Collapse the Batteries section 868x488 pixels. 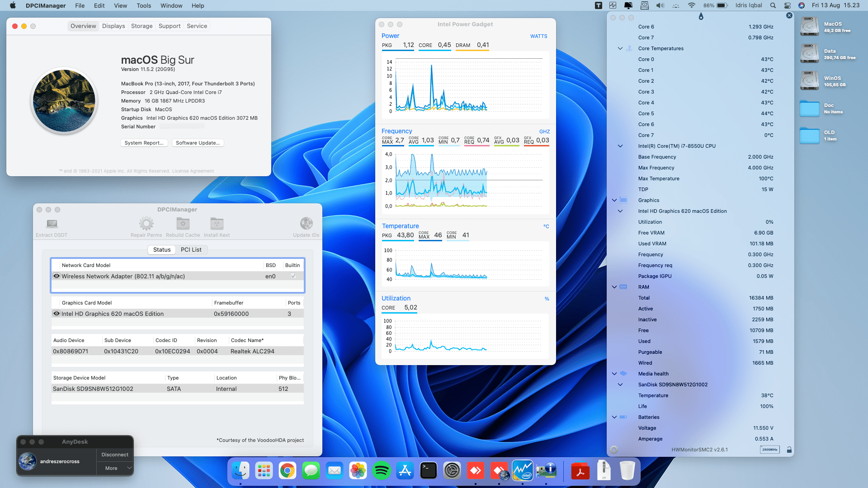614,417
